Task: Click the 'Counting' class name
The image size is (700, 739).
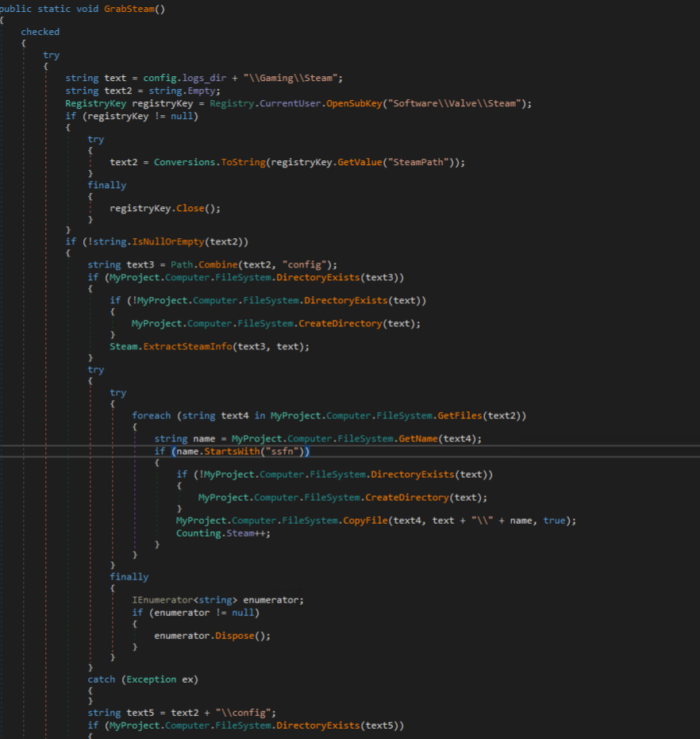Action: coord(198,533)
